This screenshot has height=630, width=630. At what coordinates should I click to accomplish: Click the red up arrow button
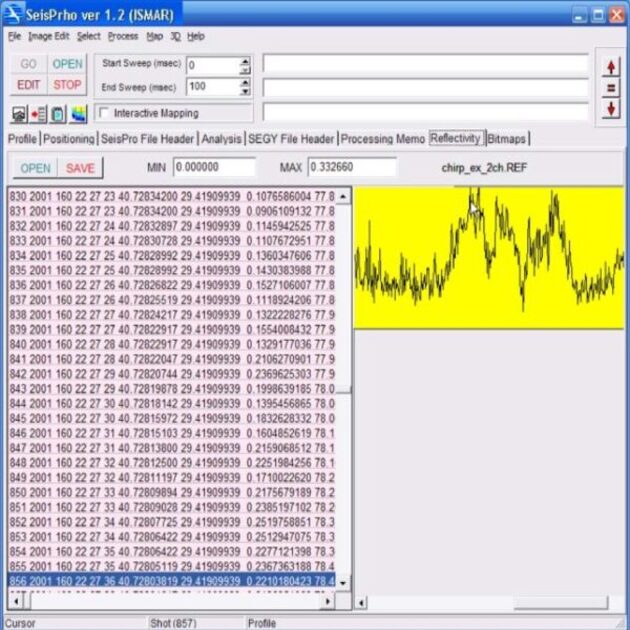click(610, 66)
